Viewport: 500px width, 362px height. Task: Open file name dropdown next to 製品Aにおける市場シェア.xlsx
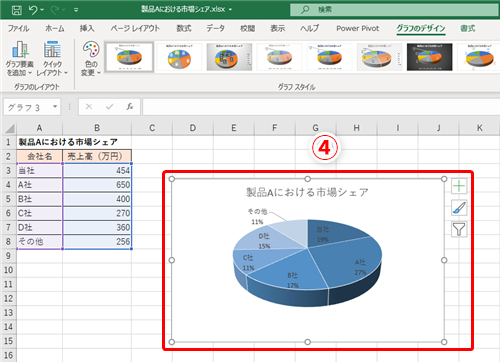[230, 10]
